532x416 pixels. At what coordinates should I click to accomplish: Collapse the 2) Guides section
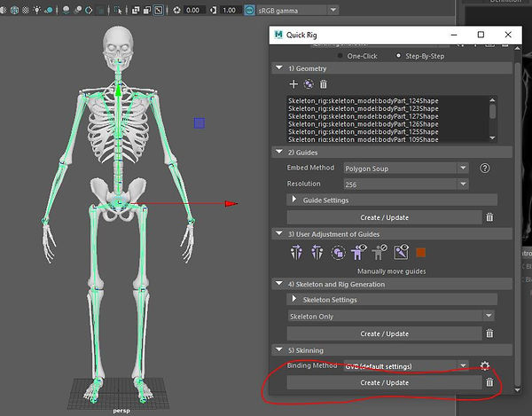pos(279,152)
